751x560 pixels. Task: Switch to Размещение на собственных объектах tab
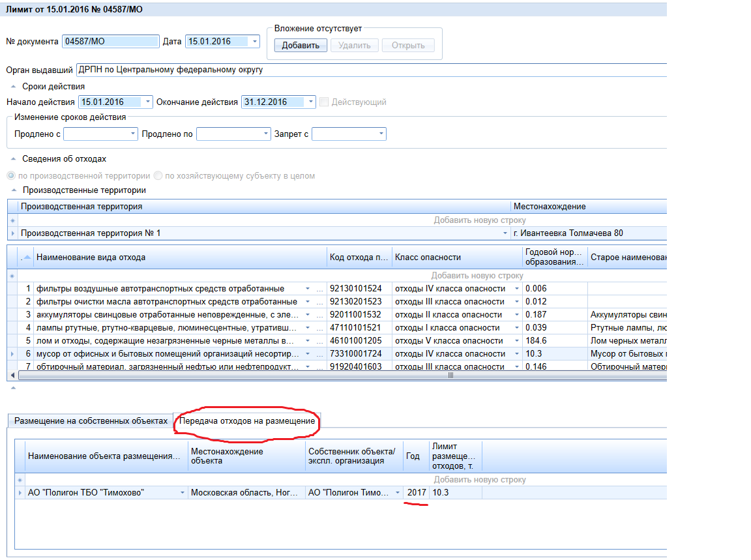click(91, 421)
